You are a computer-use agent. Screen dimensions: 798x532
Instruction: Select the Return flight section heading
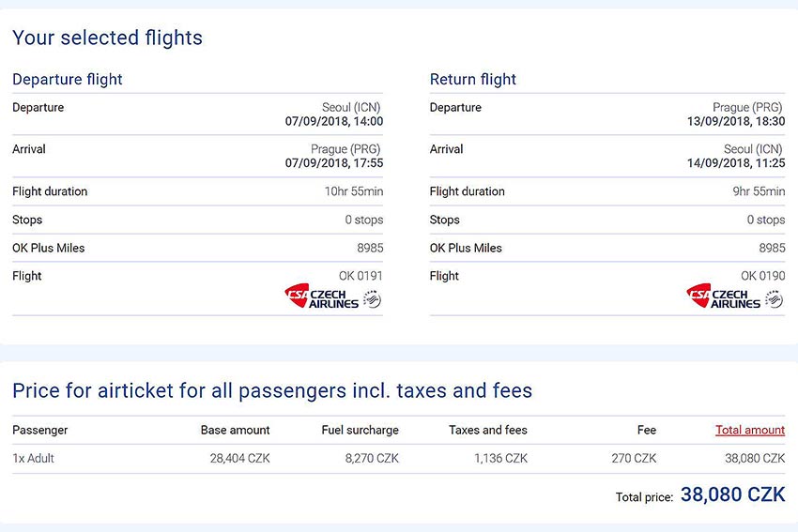473,80
